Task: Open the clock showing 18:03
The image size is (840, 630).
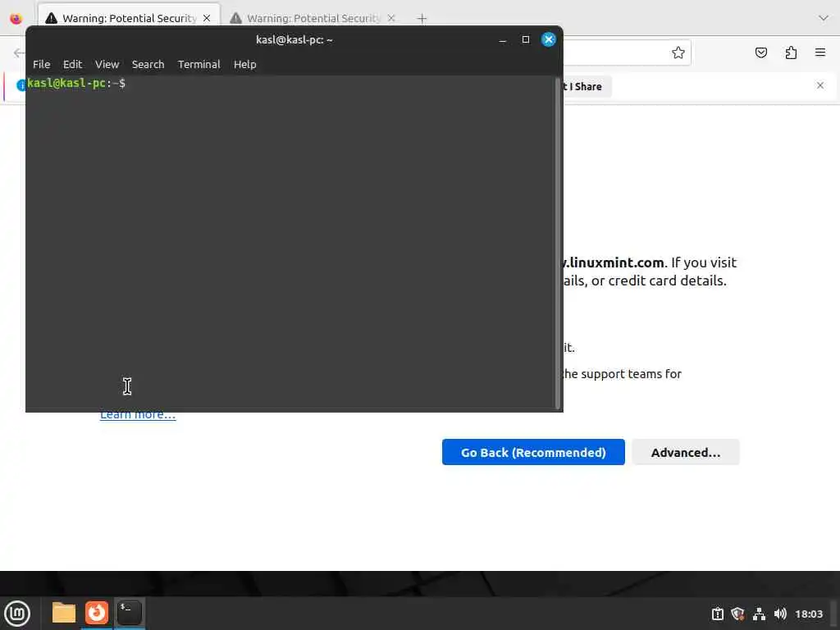Action: 808,614
